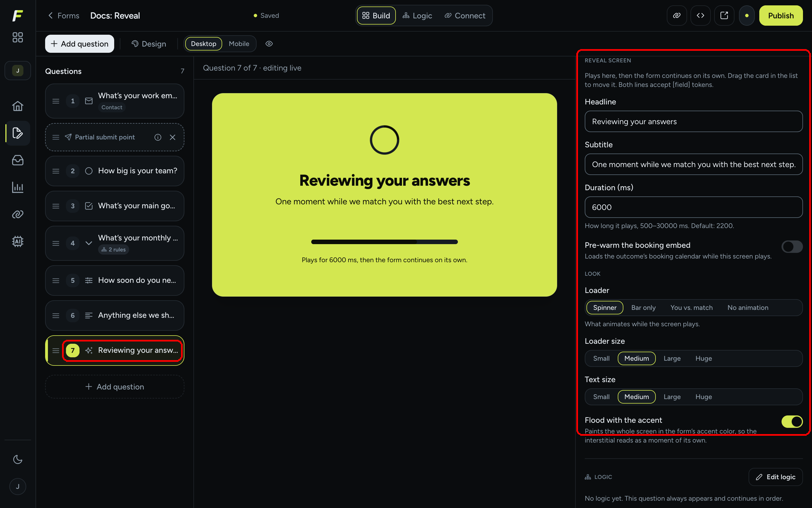Click the status dot button beside Publish
The image size is (812, 508).
[x=747, y=16]
